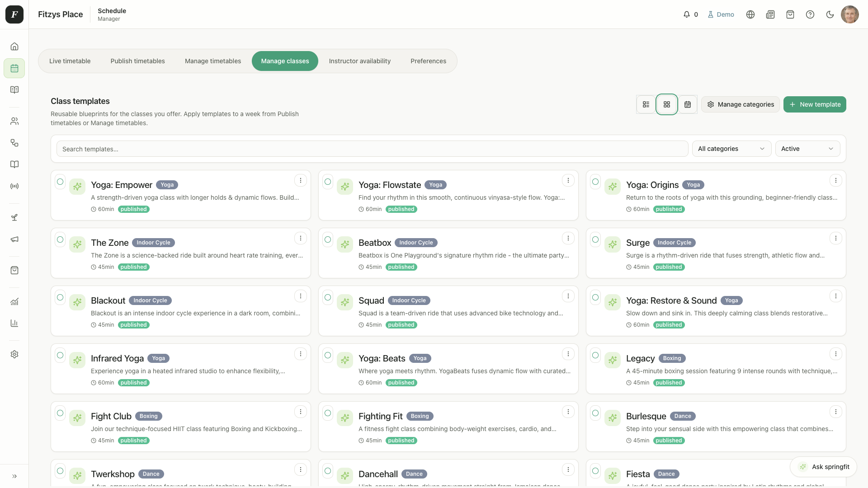This screenshot has height=488, width=868.
Task: Select the Yoga: Empower template checkbox
Action: coord(60,182)
